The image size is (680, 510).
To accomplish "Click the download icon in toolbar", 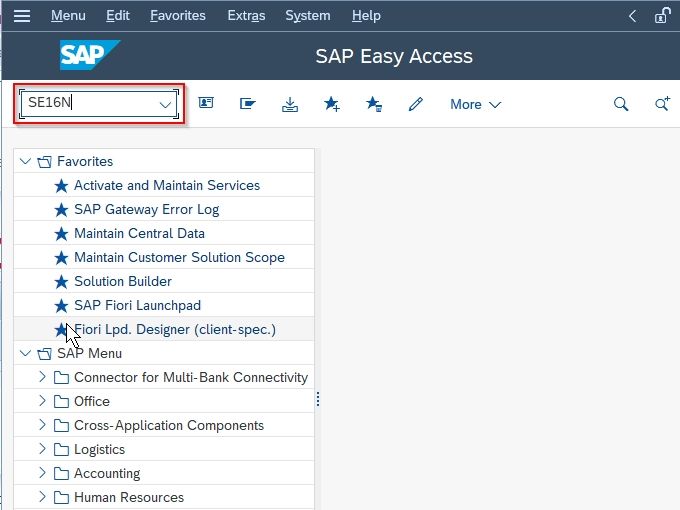I will (x=290, y=104).
